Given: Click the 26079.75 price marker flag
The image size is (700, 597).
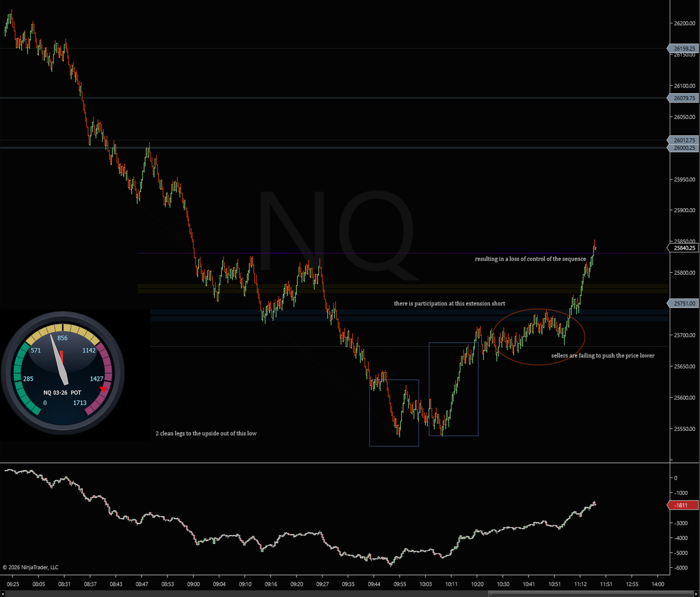Looking at the screenshot, I should point(683,98).
